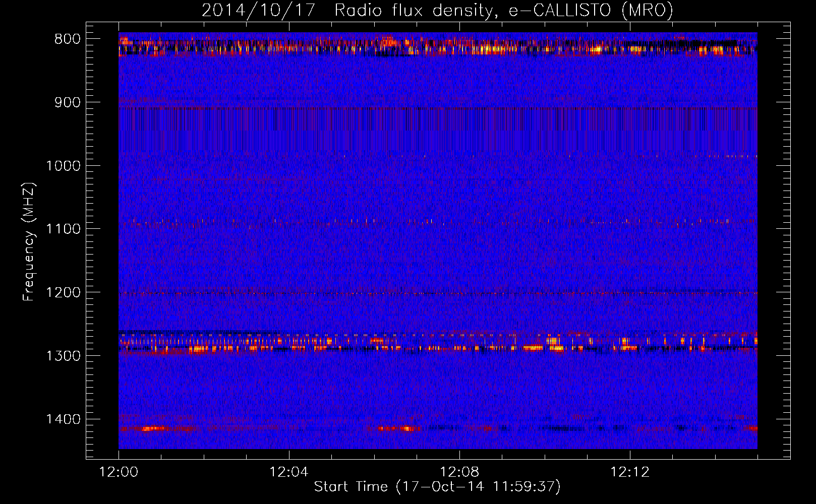Click the 12:00 time tick label
The width and height of the screenshot is (816, 504).
119,472
